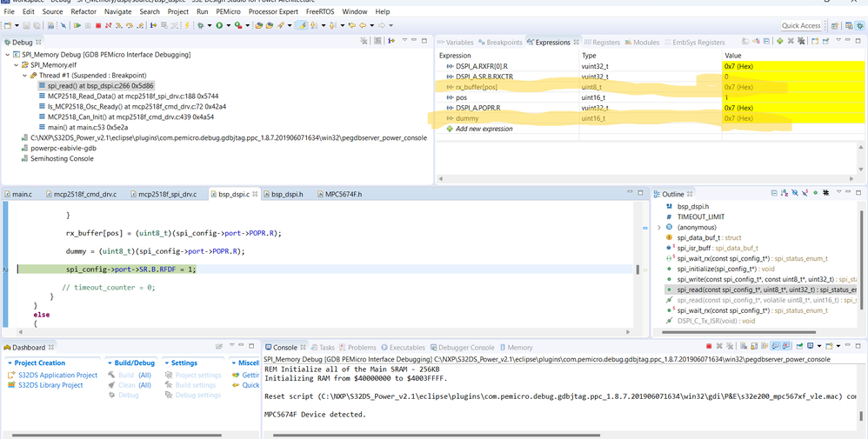868x439 pixels.
Task: Open the Processor Expert menu
Action: point(275,11)
